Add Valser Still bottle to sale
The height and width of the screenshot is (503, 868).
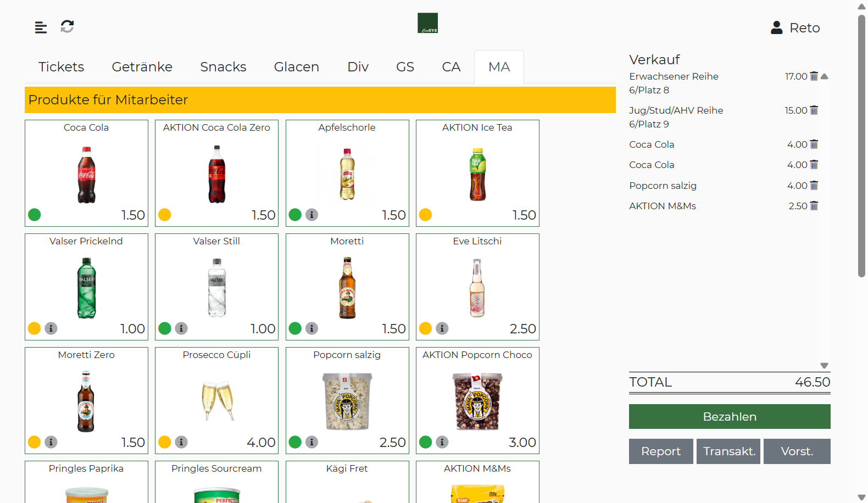tap(217, 288)
